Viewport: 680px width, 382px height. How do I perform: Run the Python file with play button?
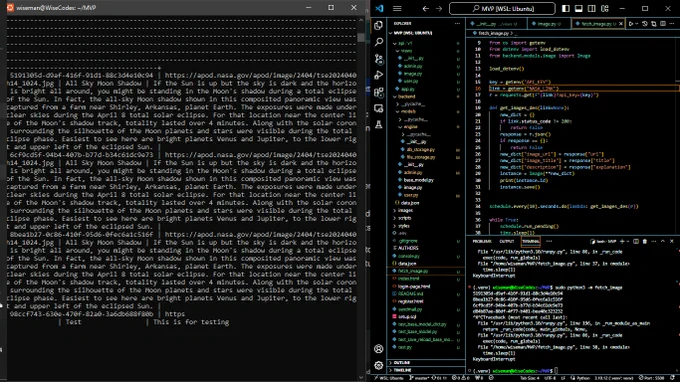(x=631, y=23)
